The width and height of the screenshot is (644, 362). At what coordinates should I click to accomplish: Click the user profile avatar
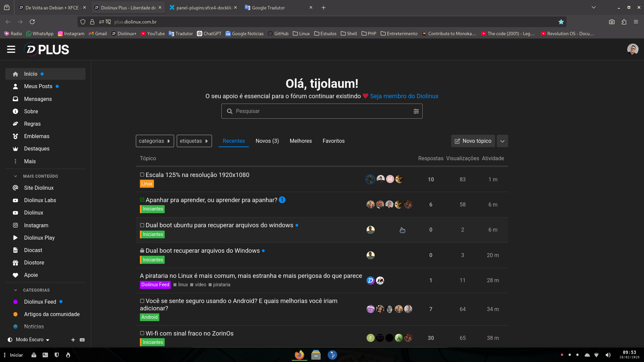(x=633, y=50)
